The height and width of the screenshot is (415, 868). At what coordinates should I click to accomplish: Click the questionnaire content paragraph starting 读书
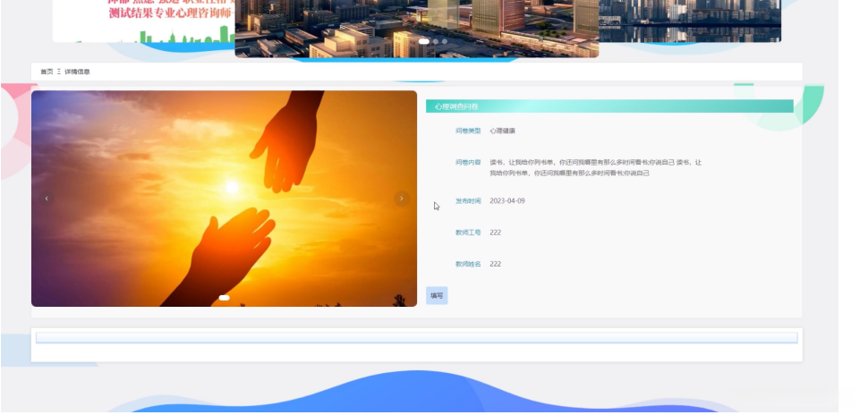(596, 167)
